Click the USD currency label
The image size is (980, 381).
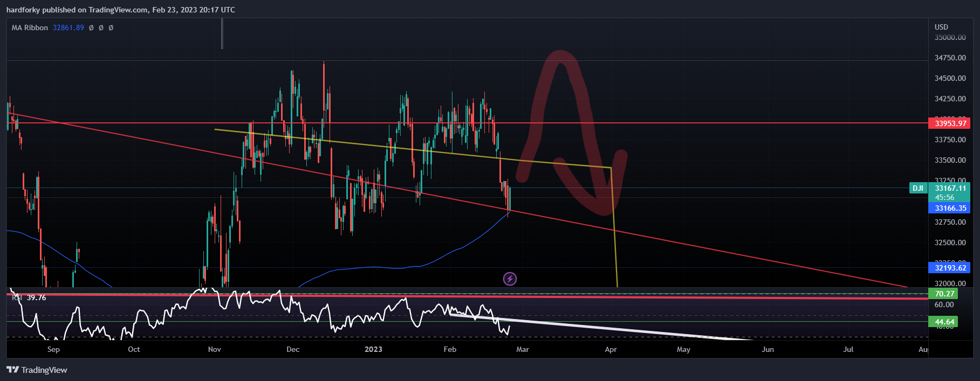click(941, 27)
